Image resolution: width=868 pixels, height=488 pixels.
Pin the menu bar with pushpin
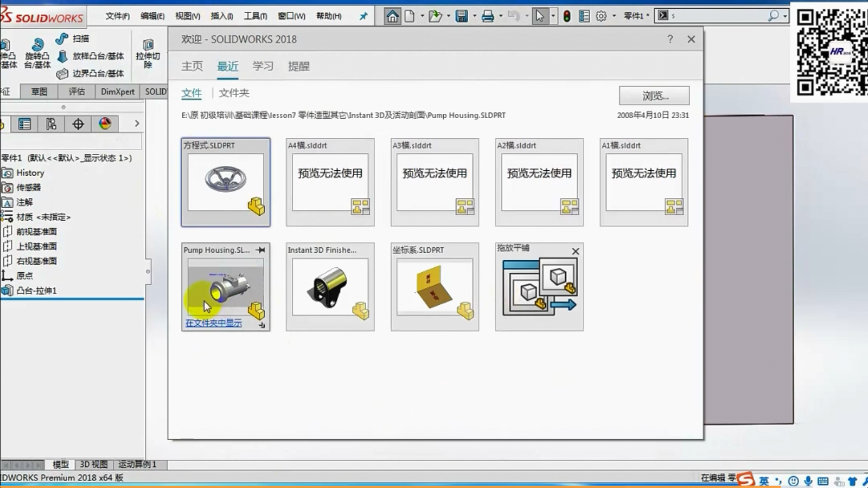(363, 16)
